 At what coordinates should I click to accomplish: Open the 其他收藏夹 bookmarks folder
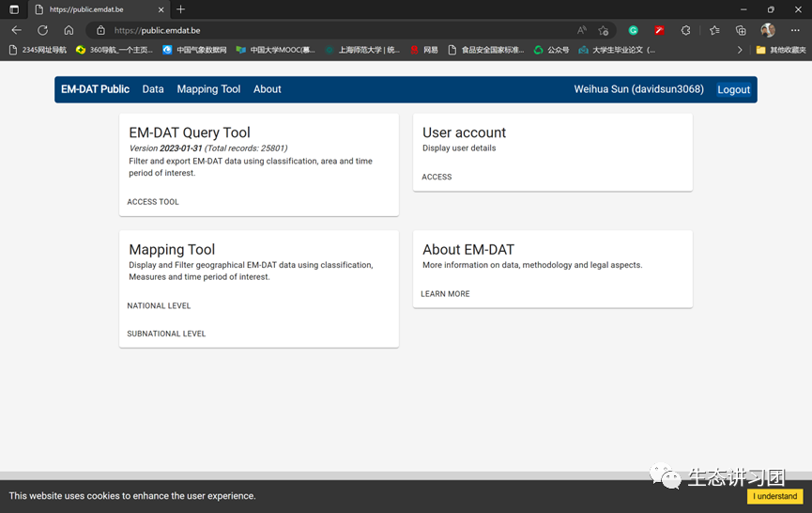tap(781, 50)
